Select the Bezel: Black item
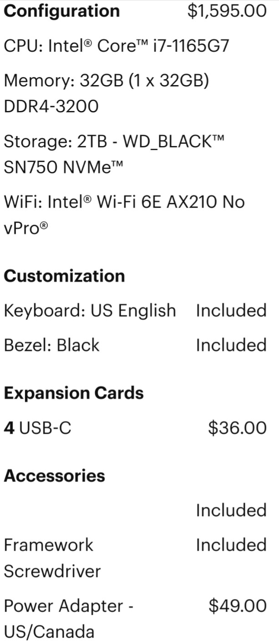Image resolution: width=279 pixels, height=644 pixels. pos(51,345)
